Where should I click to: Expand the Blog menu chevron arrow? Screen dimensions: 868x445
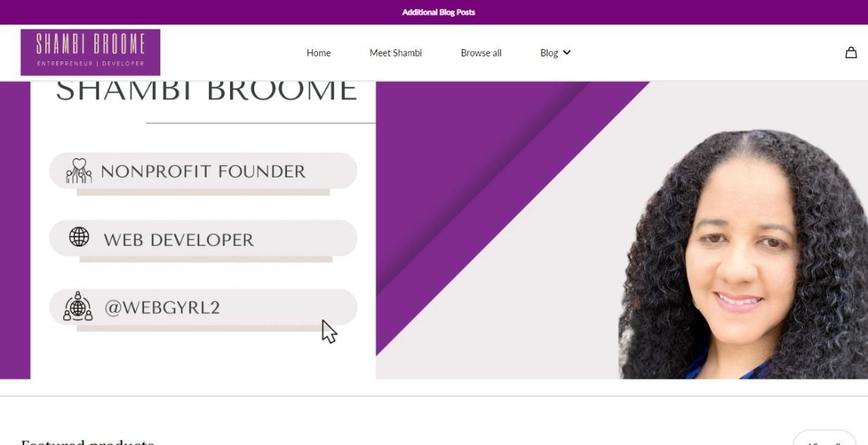(x=567, y=53)
